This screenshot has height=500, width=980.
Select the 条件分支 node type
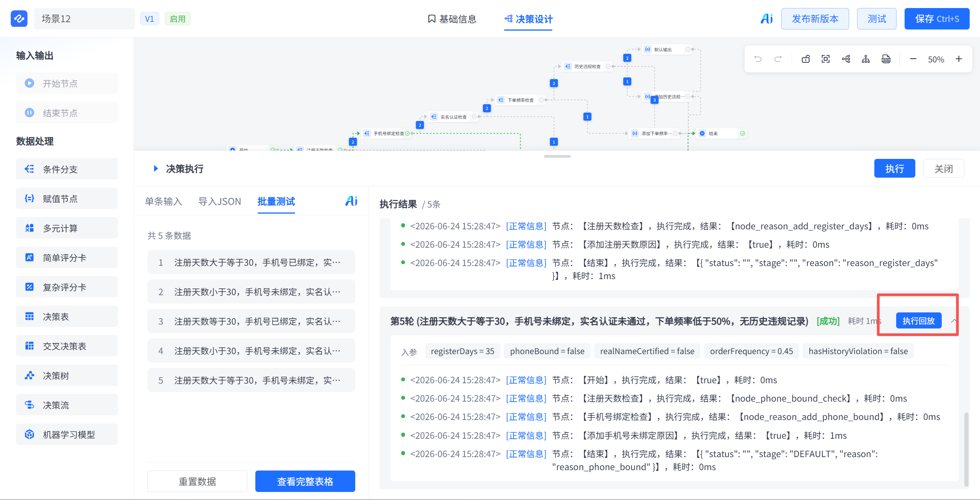(67, 169)
